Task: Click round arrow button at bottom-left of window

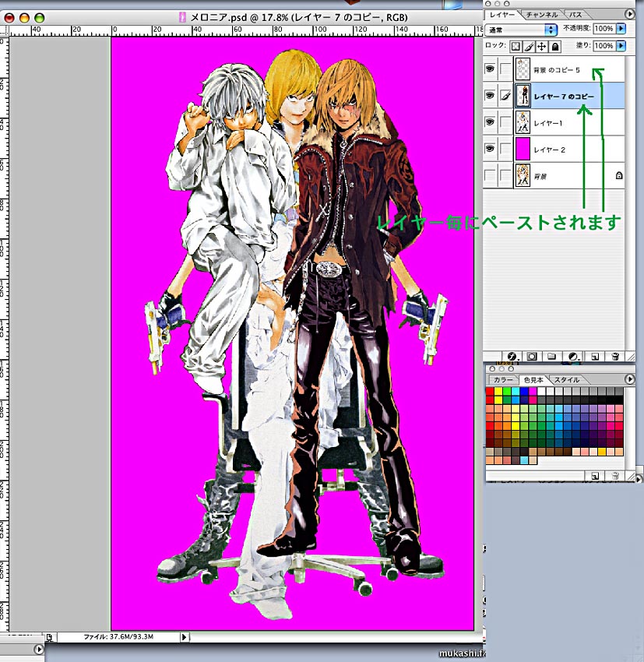Action: (x=39, y=650)
